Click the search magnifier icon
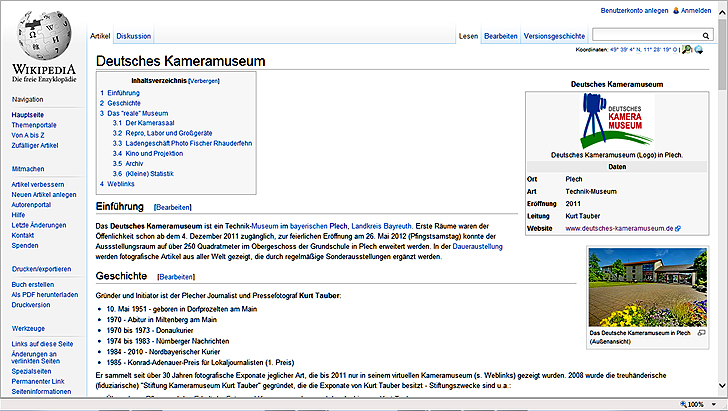Screen dimensions: 728x411 pyautogui.click(x=705, y=35)
